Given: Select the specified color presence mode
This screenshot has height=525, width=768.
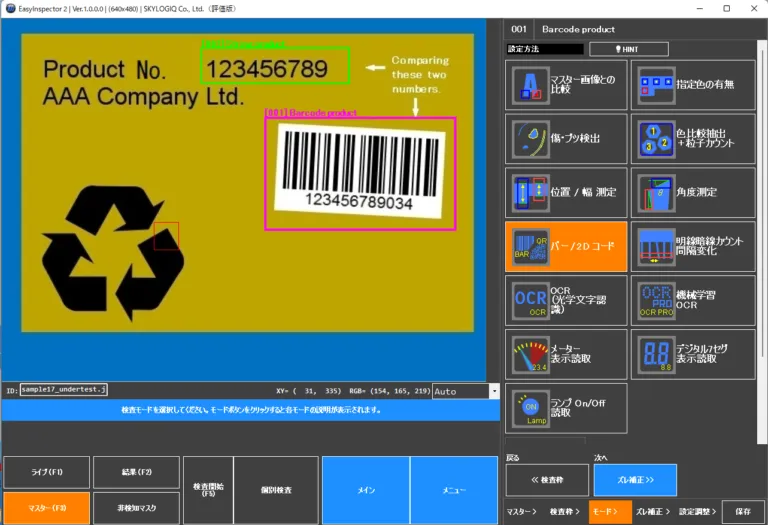Looking at the screenshot, I should (693, 85).
